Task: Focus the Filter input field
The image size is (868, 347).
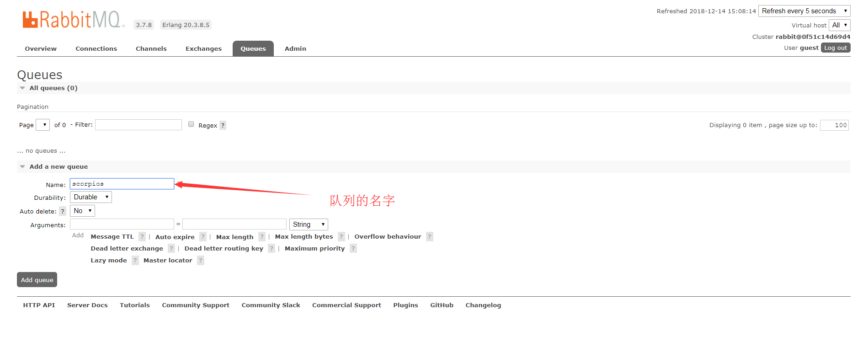Action: tap(138, 125)
